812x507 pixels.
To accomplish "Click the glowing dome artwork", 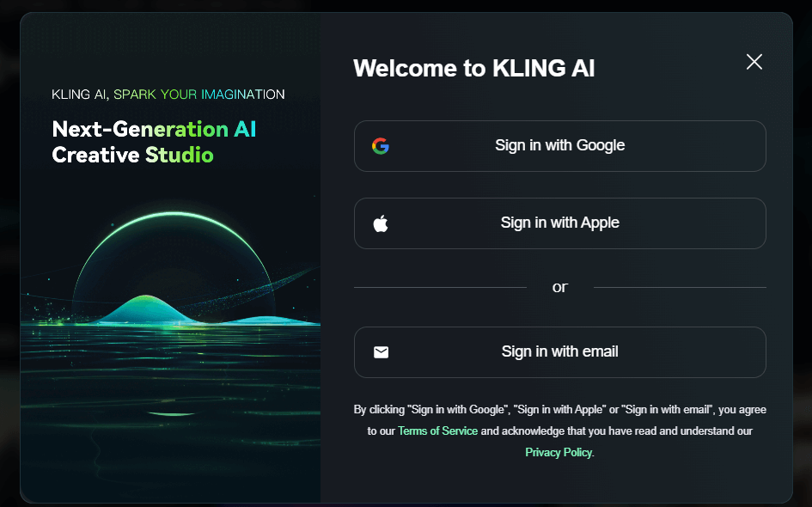I will coord(174,269).
